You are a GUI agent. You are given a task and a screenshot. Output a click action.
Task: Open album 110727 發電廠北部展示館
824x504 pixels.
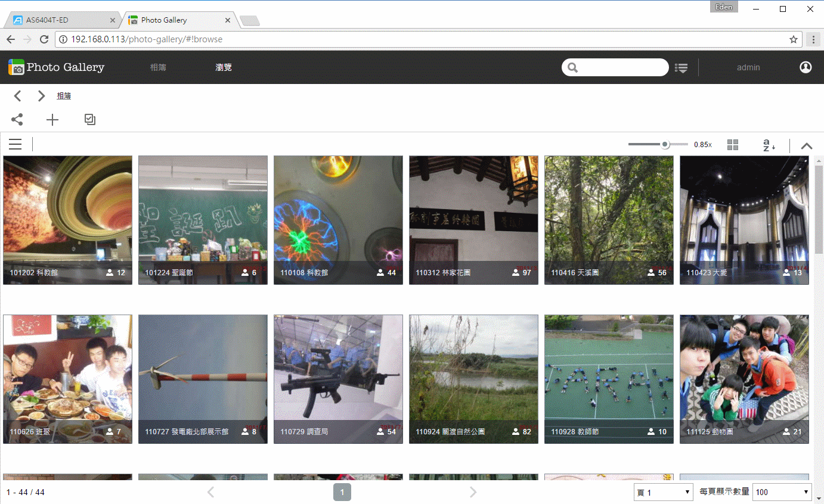point(203,379)
